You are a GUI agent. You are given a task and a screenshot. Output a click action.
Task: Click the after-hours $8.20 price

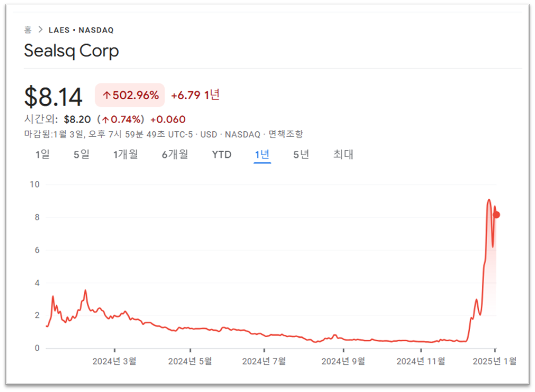pos(78,119)
